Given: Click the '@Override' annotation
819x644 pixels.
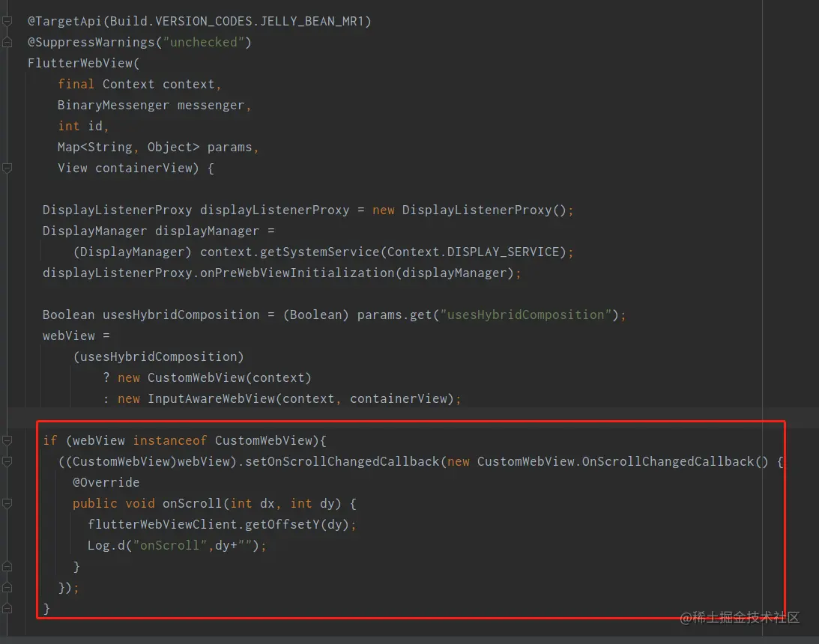Looking at the screenshot, I should (106, 482).
